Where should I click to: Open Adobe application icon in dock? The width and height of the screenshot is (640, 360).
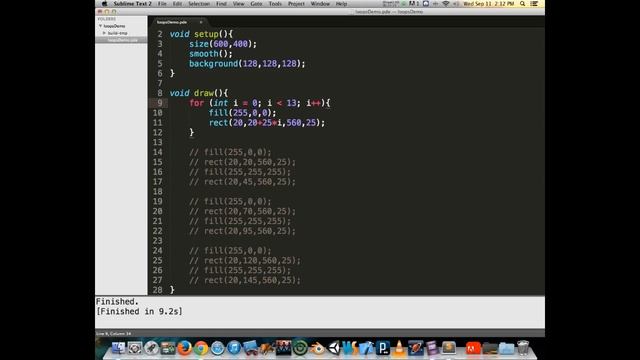[x=473, y=348]
